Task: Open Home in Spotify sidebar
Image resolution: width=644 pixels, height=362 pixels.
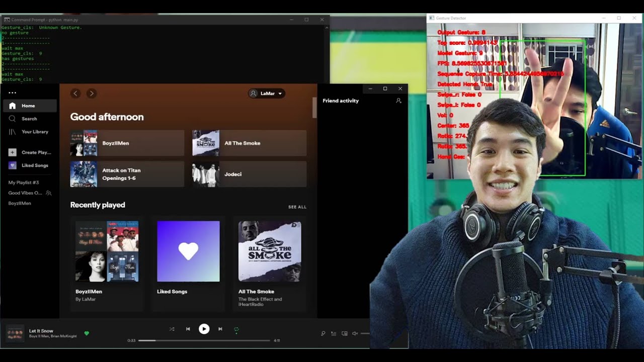Action: tap(30, 106)
